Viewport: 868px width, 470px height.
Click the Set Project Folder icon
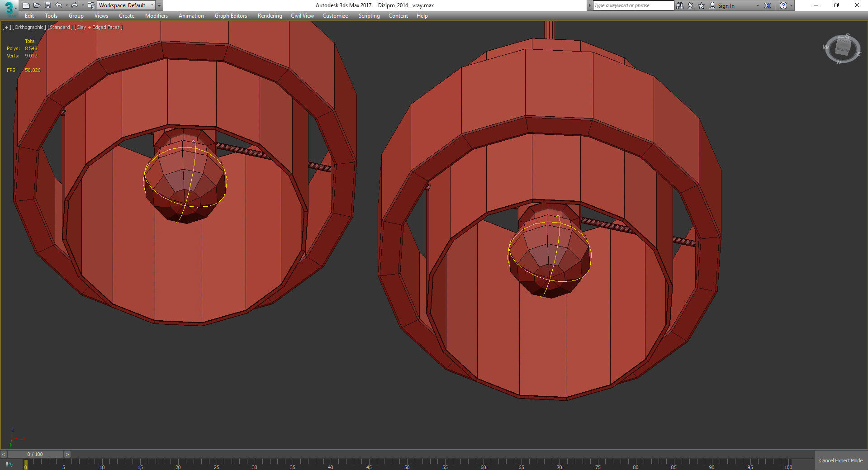[x=91, y=5]
